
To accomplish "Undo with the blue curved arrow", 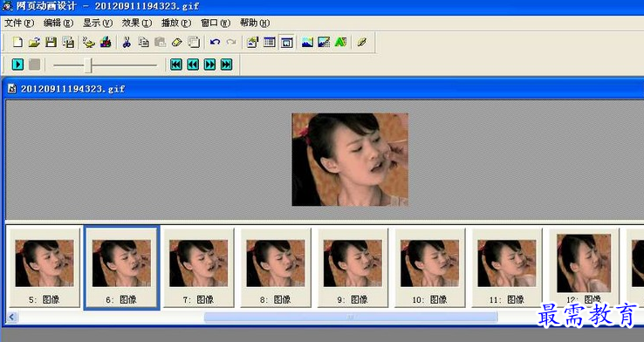I will tap(215, 42).
